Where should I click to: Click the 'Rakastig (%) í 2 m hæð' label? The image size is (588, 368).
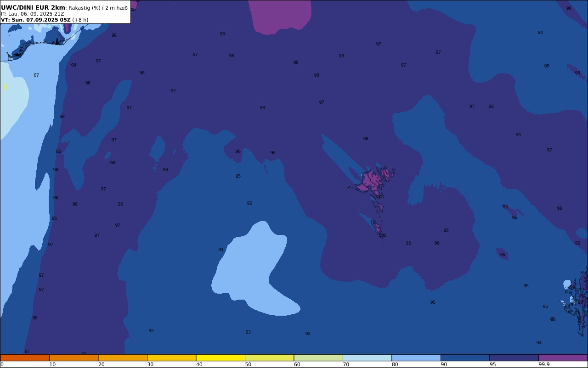pos(98,8)
